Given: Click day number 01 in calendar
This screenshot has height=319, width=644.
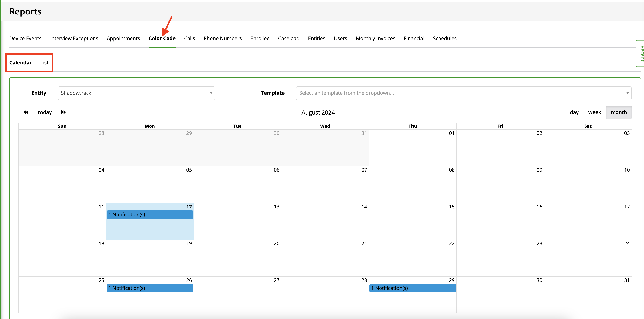Looking at the screenshot, I should pos(452,133).
